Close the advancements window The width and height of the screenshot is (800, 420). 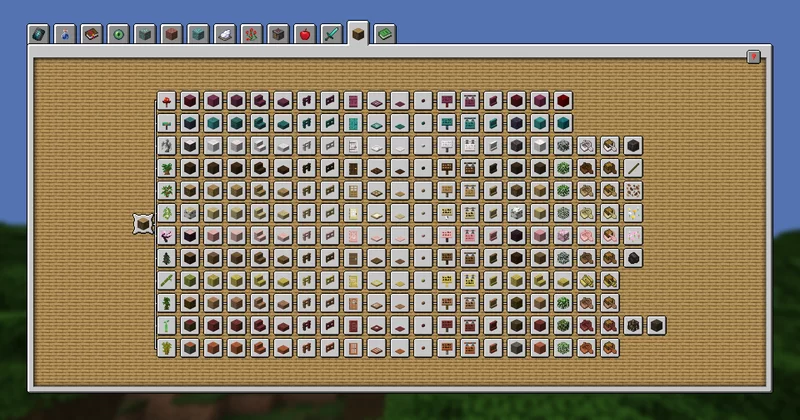coord(753,58)
